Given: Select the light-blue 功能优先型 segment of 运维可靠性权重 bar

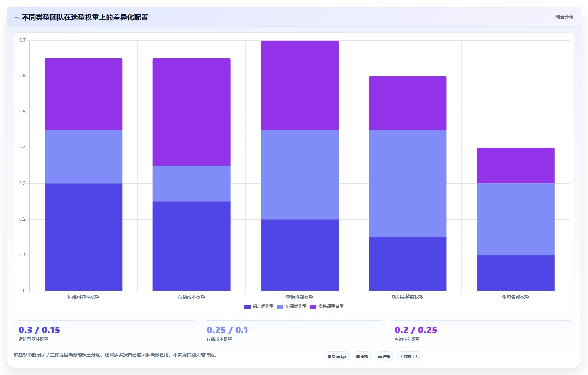Looking at the screenshot, I should point(83,157).
